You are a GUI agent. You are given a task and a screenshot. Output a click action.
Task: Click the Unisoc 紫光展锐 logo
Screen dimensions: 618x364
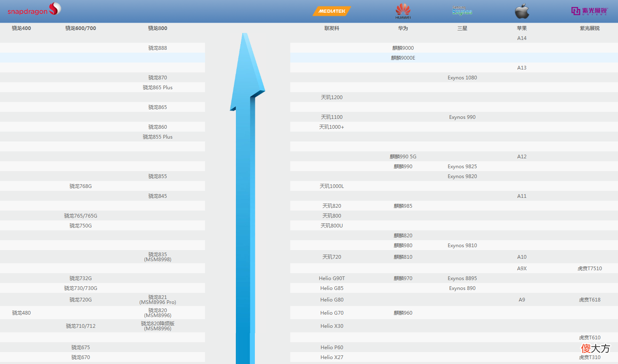click(x=590, y=11)
